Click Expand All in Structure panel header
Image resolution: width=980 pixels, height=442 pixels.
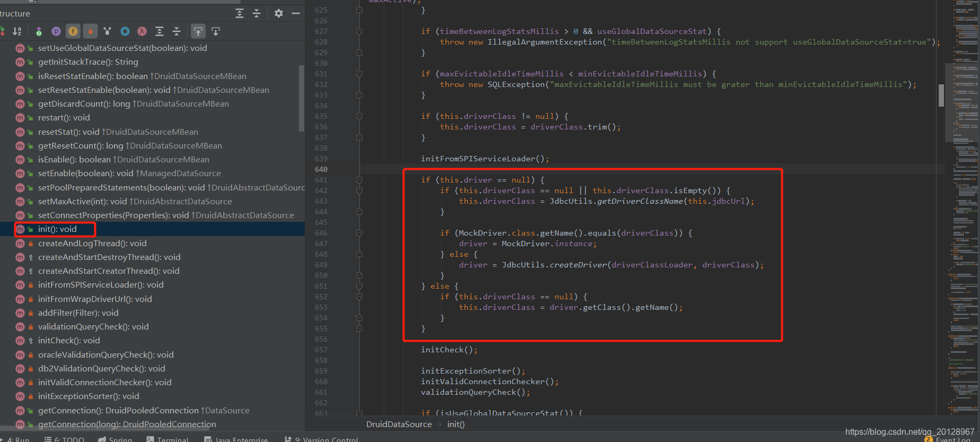[x=240, y=13]
